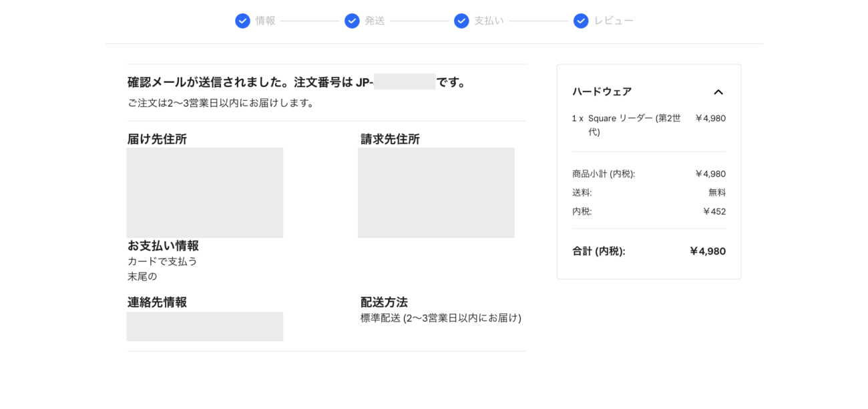Click the checkmark icon beside レビュー step
Image resolution: width=868 pixels, height=409 pixels.
pyautogui.click(x=581, y=21)
